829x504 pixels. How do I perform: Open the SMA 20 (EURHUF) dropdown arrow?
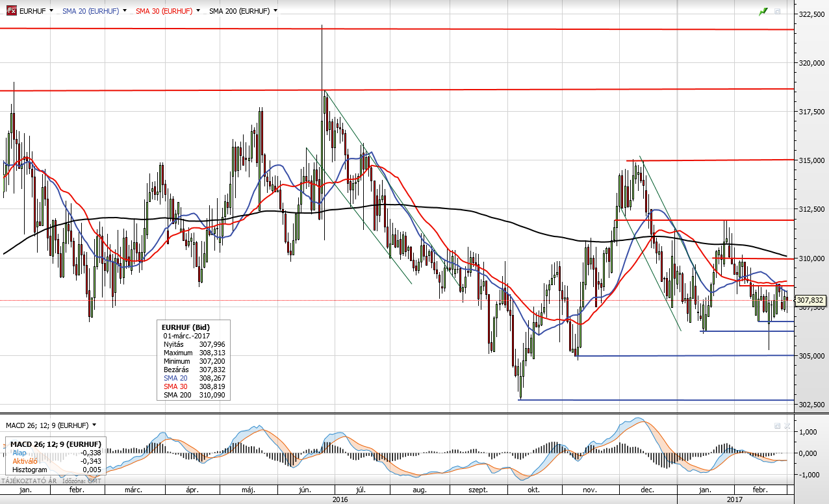coord(124,11)
